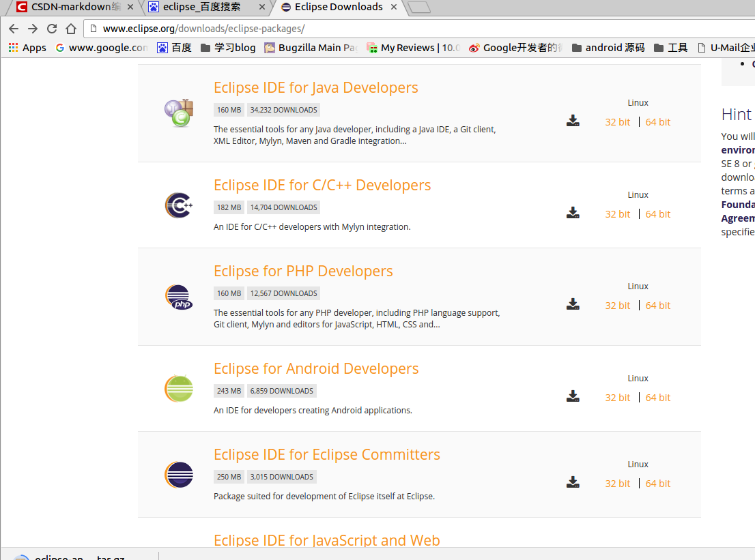Download 32 bit Android Developers for Linux
Image resolution: width=755 pixels, height=560 pixels.
(x=618, y=398)
